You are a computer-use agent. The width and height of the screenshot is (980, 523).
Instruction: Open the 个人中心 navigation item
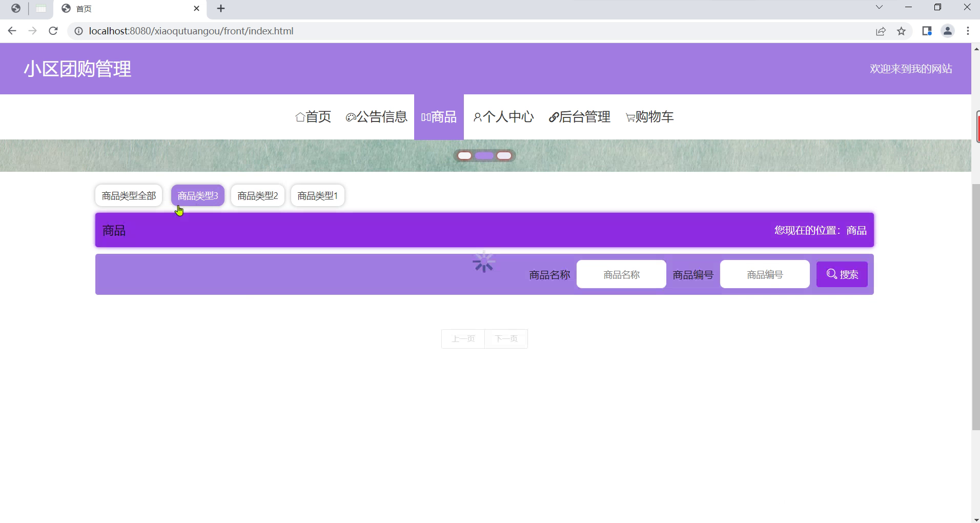[x=503, y=117]
